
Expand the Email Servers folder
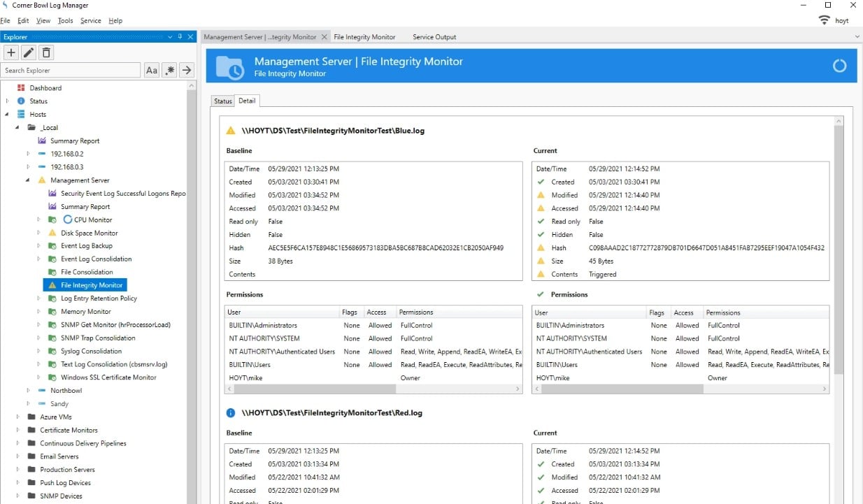coord(18,456)
